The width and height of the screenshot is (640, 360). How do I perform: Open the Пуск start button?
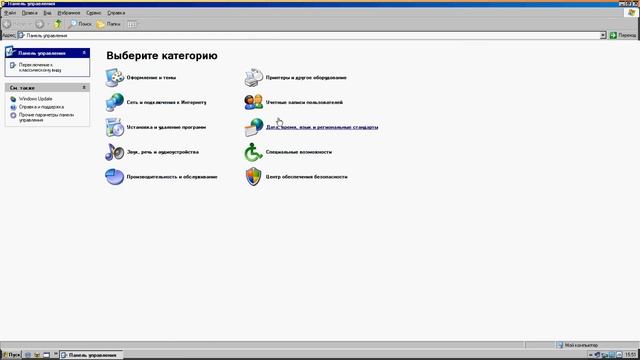(x=11, y=355)
